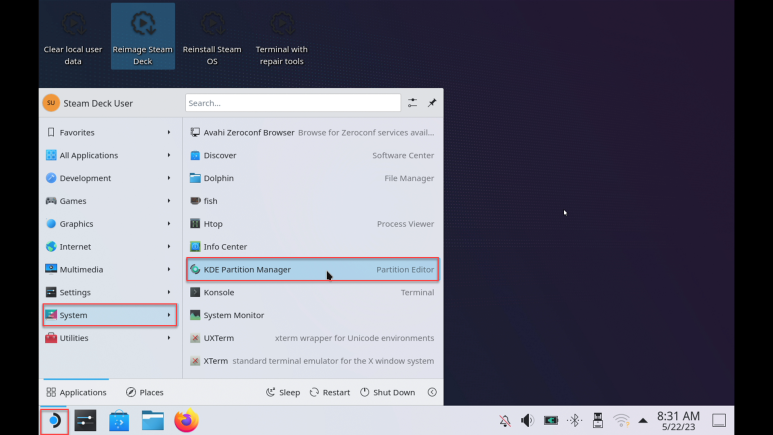
Task: Click the clock showing 8:31 AM
Action: [678, 421]
